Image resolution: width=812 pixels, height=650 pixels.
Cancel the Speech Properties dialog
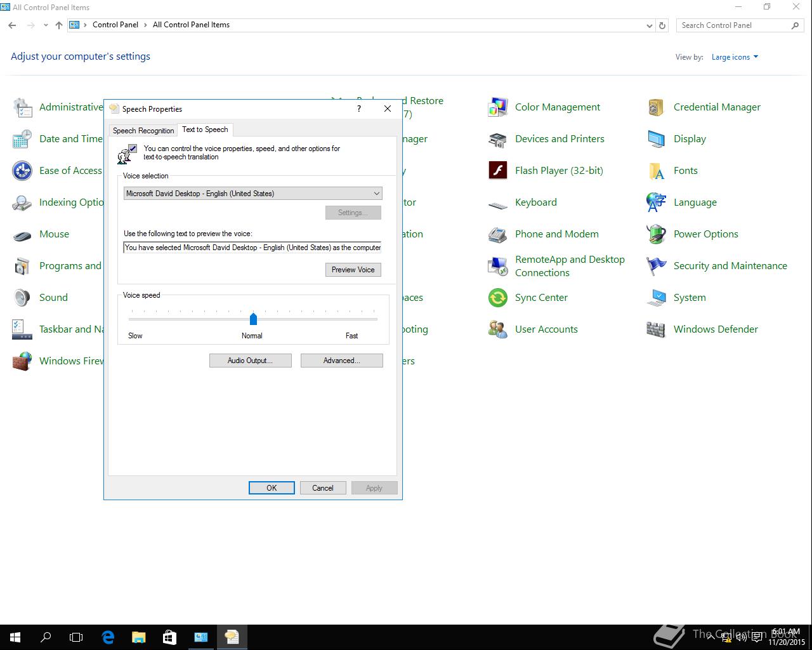click(323, 488)
